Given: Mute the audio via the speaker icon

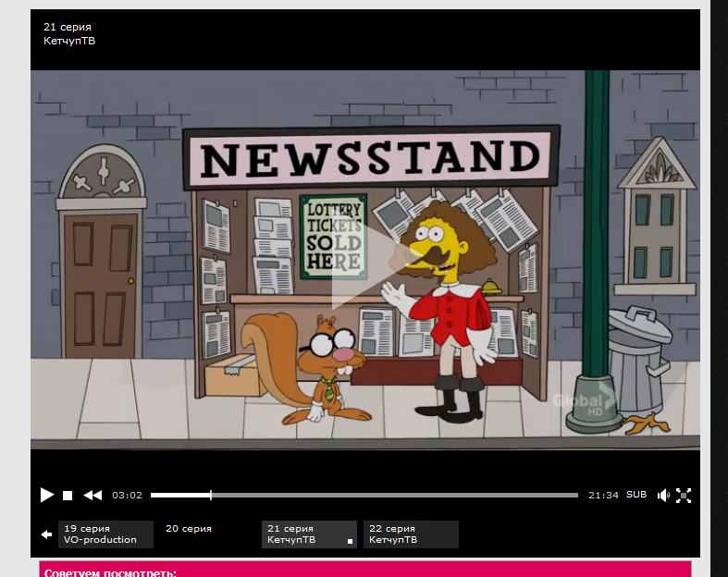Looking at the screenshot, I should (663, 496).
